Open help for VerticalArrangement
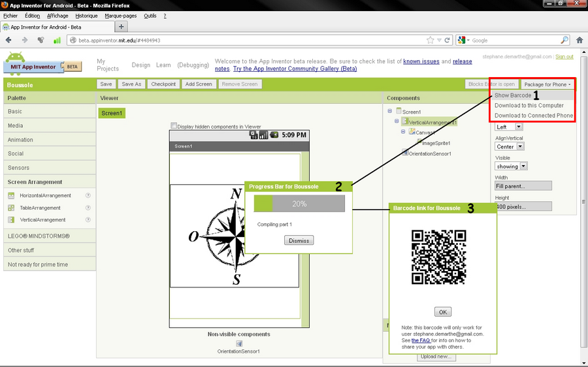 [88, 219]
